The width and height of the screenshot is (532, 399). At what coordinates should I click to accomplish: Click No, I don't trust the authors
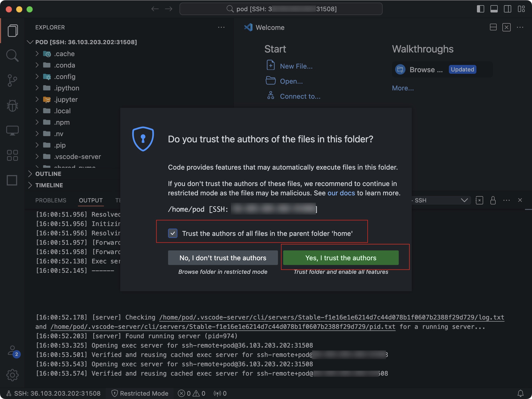pos(223,258)
